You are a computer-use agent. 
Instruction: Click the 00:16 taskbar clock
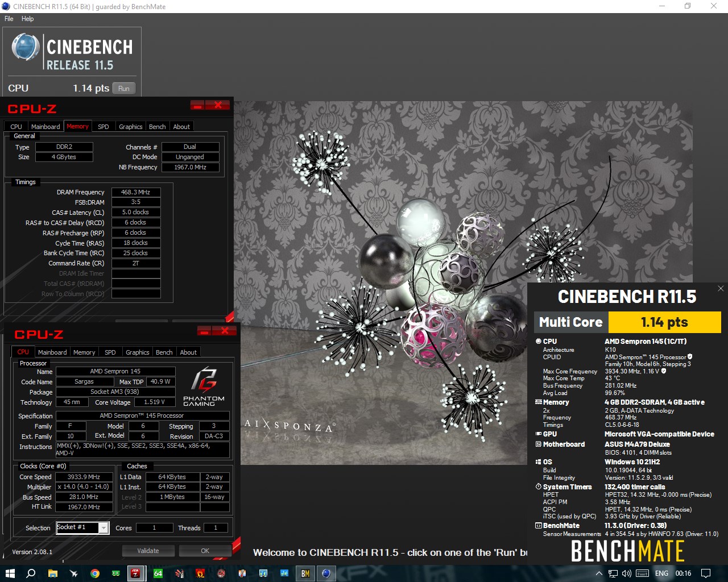tap(683, 573)
